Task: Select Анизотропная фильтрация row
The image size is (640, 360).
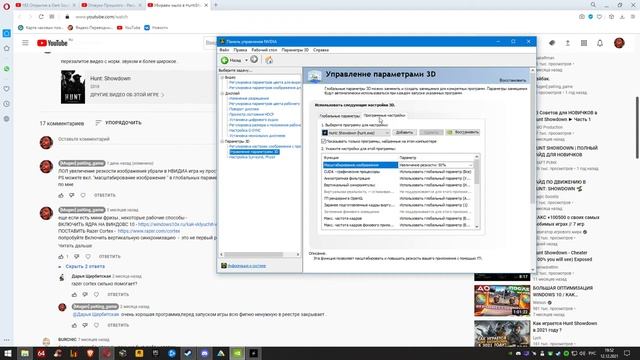Action: pyautogui.click(x=398, y=178)
